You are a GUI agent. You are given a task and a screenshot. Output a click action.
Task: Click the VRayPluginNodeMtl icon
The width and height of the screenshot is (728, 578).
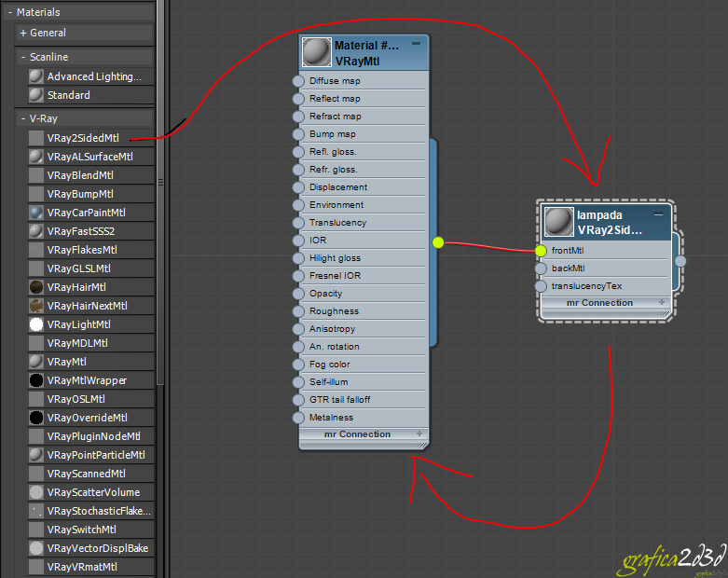point(36,436)
